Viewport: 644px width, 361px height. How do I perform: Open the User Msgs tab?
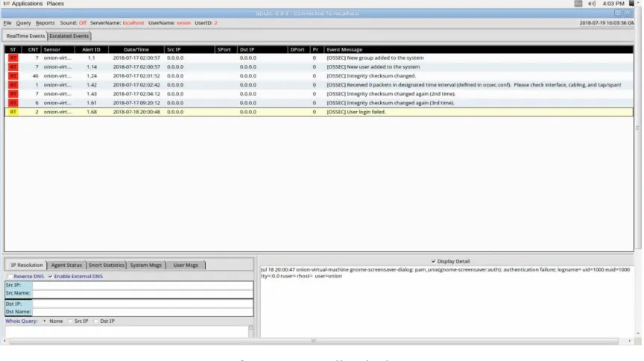coord(186,266)
